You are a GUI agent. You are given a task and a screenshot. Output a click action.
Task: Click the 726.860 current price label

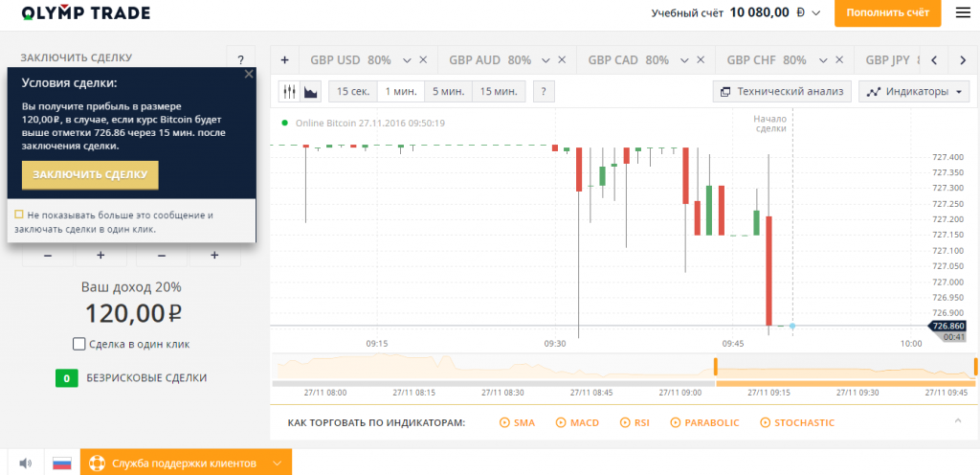(947, 327)
